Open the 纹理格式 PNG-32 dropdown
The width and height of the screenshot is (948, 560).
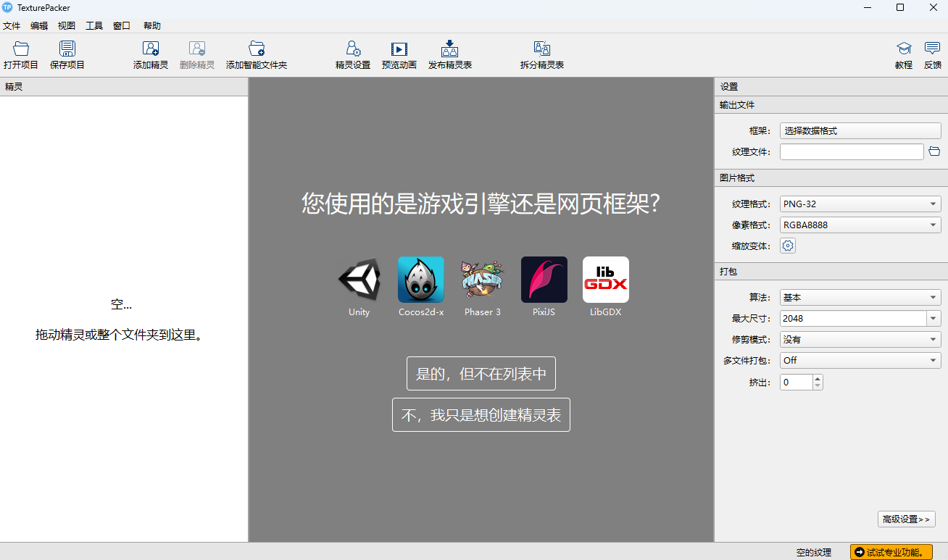coord(860,204)
